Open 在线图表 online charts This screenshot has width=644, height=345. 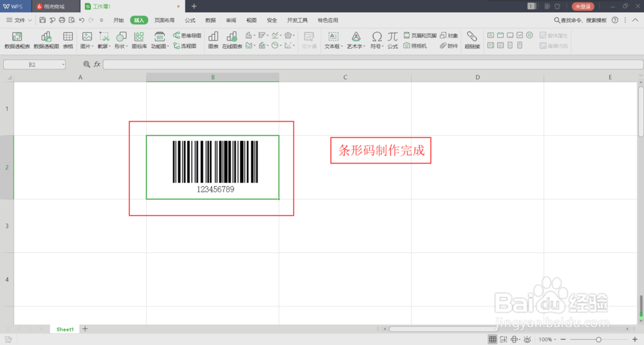pyautogui.click(x=232, y=41)
